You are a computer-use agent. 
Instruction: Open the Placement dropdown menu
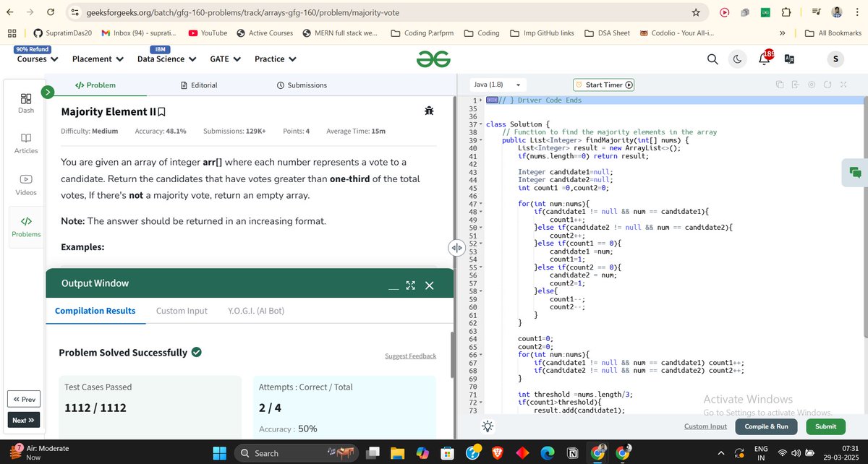pos(98,59)
